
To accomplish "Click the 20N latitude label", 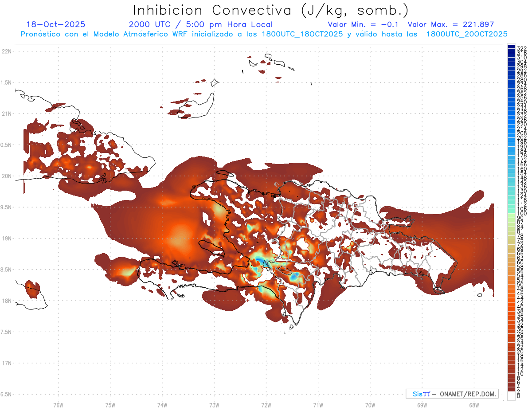I will tap(6, 176).
